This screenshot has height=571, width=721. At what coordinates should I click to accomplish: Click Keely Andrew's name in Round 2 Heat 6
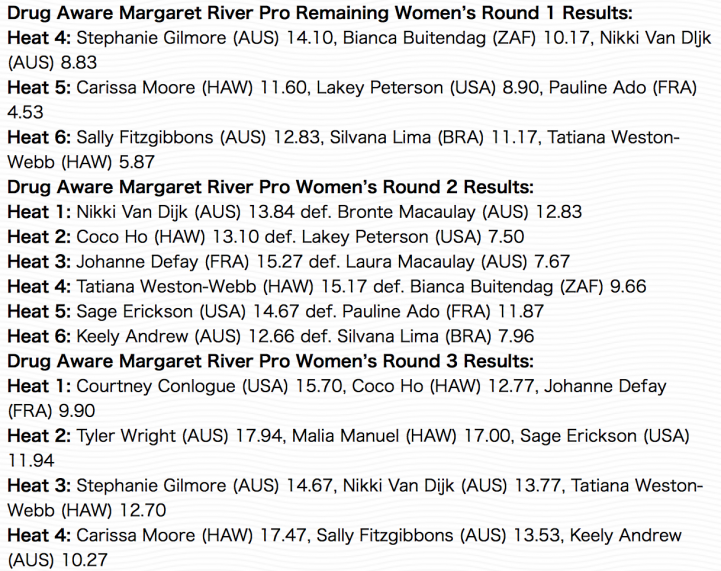[132, 336]
